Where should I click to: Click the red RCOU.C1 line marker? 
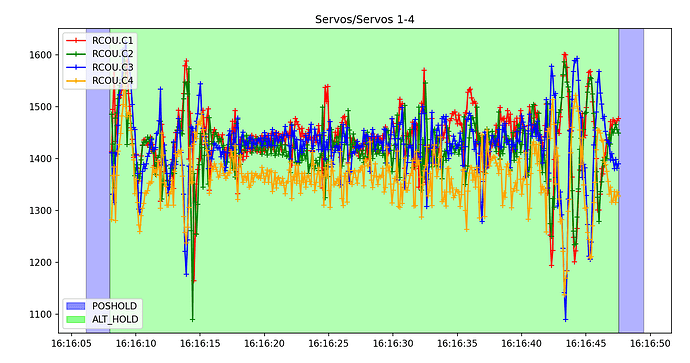[x=76, y=40]
